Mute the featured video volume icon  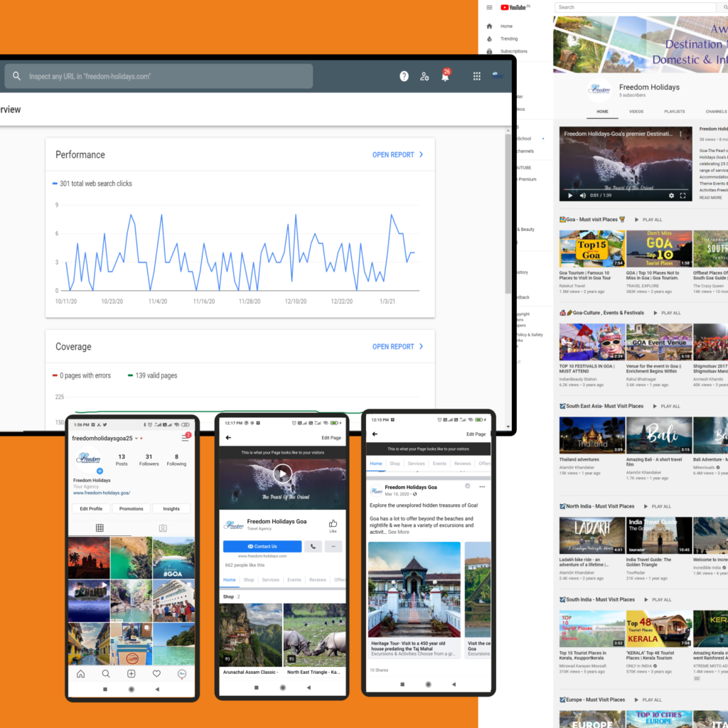point(583,196)
